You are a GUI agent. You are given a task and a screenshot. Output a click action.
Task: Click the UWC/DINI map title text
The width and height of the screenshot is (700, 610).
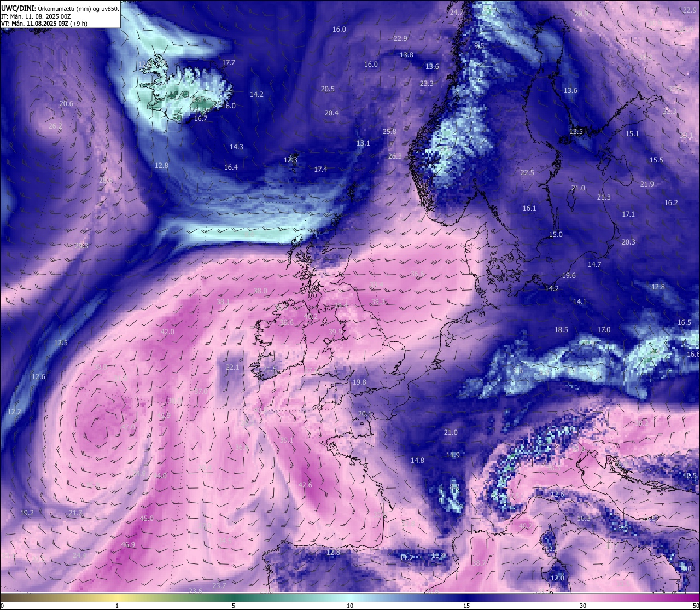click(x=60, y=9)
